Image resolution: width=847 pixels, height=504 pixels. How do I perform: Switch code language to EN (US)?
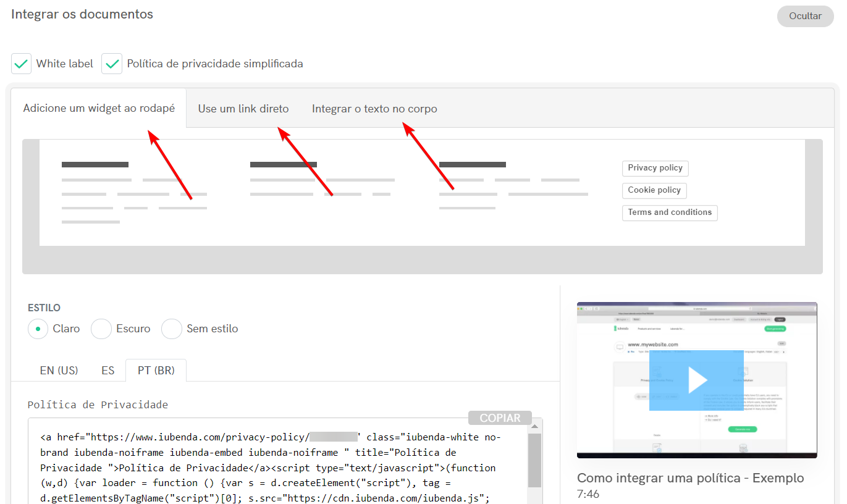pyautogui.click(x=59, y=371)
